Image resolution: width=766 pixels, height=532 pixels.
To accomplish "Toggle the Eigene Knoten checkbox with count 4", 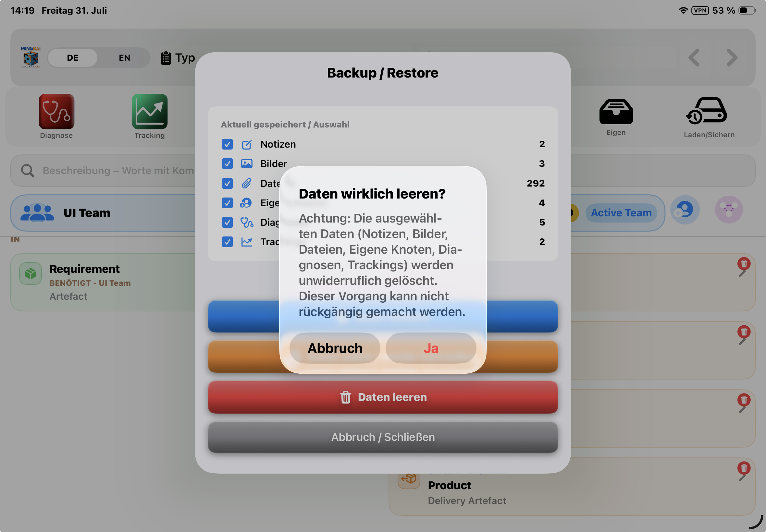I will pos(227,203).
